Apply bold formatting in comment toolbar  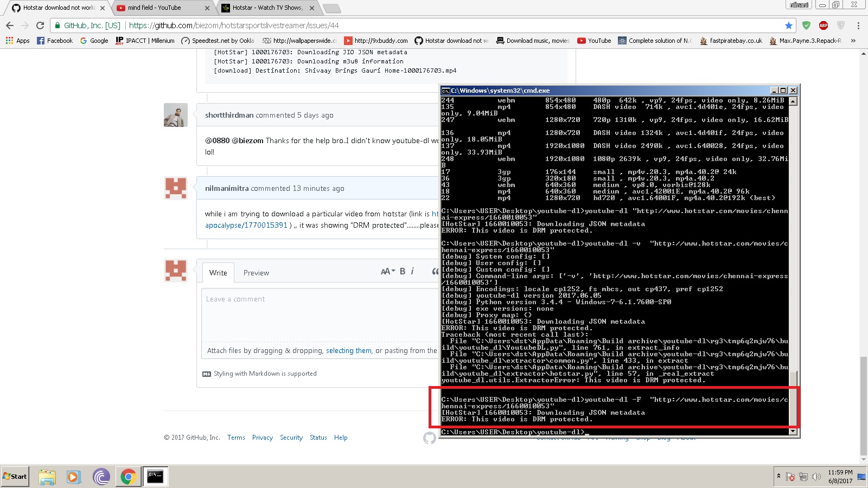pyautogui.click(x=403, y=271)
